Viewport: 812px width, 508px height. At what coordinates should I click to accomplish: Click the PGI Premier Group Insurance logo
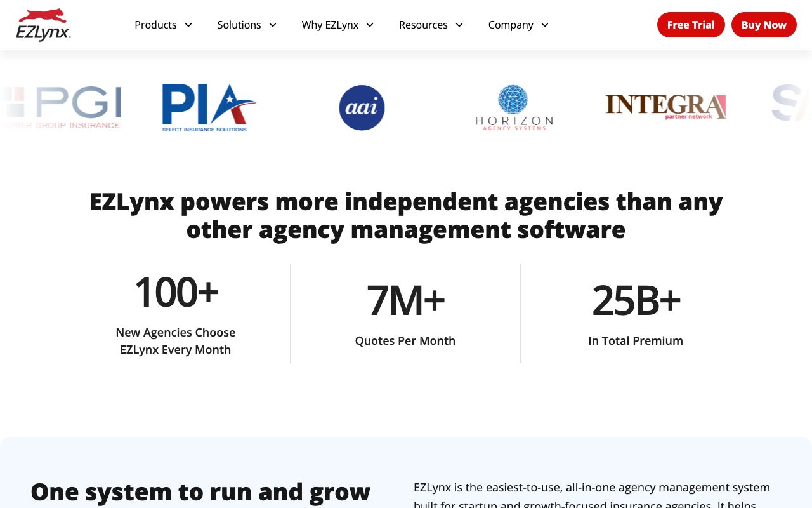click(60, 107)
